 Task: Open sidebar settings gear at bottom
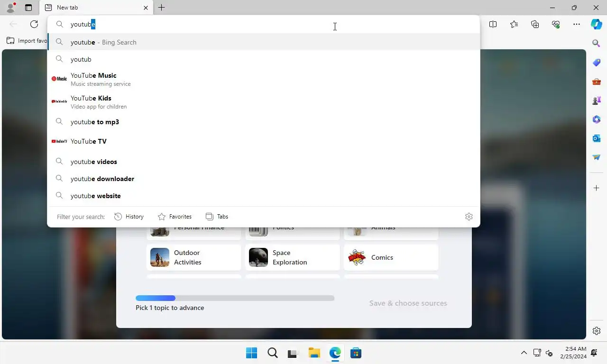[x=597, y=331]
